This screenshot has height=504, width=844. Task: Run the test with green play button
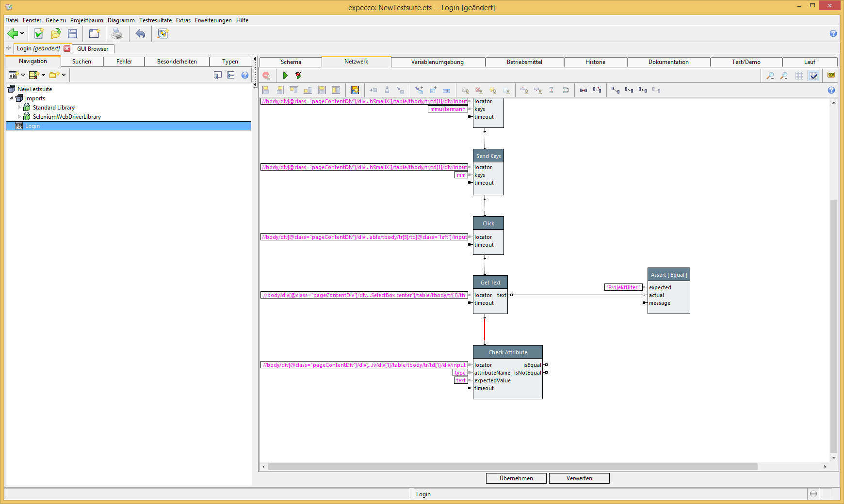[285, 76]
